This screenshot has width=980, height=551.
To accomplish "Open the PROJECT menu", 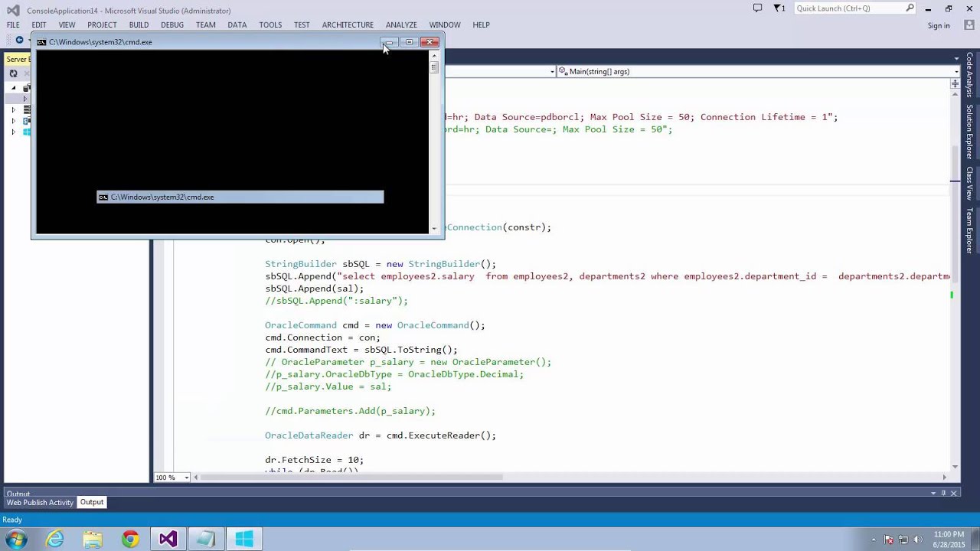I will pos(102,24).
